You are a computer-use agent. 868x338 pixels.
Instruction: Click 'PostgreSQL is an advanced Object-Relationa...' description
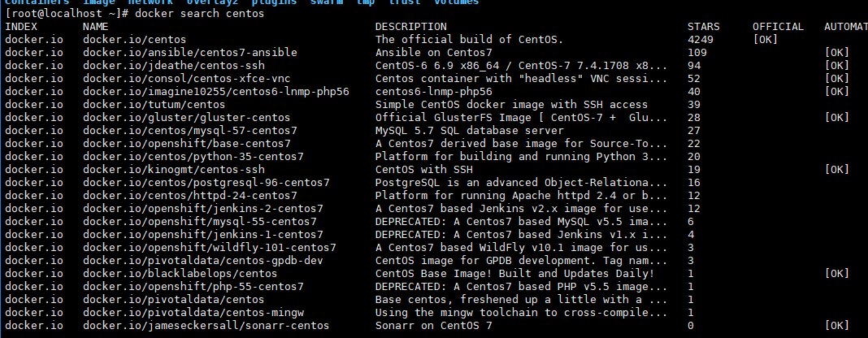pyautogui.click(x=521, y=183)
